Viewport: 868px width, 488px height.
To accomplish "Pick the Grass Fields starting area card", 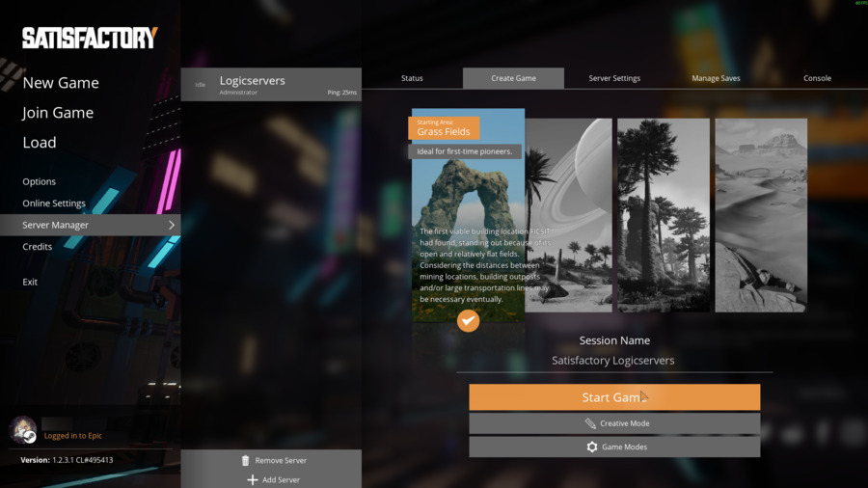I will 468,216.
